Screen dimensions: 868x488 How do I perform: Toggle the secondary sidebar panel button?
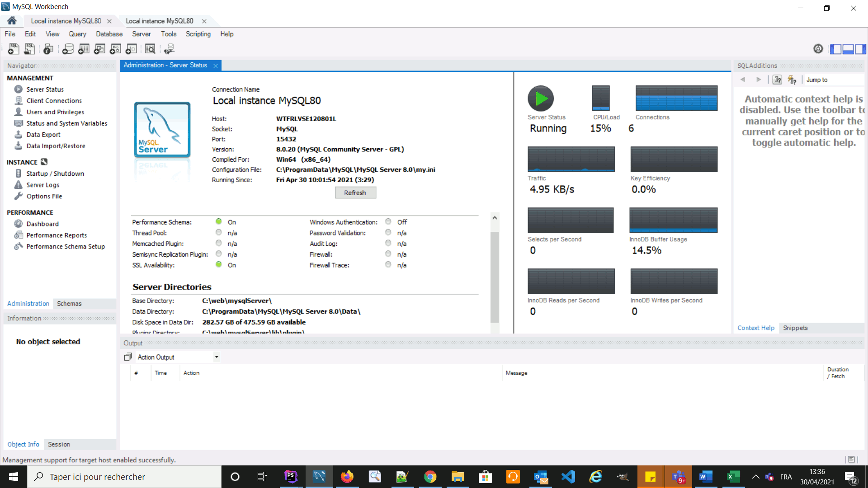[x=860, y=49]
